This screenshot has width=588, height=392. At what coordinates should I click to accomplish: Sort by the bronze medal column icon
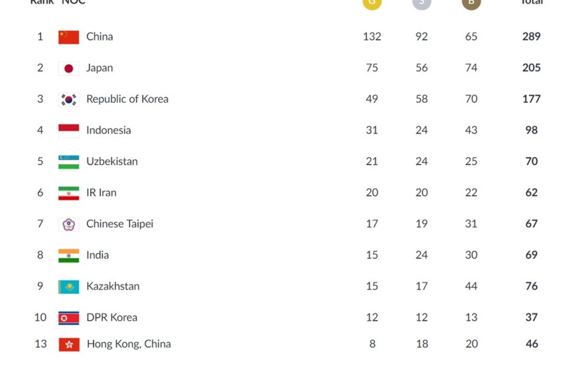click(471, 3)
